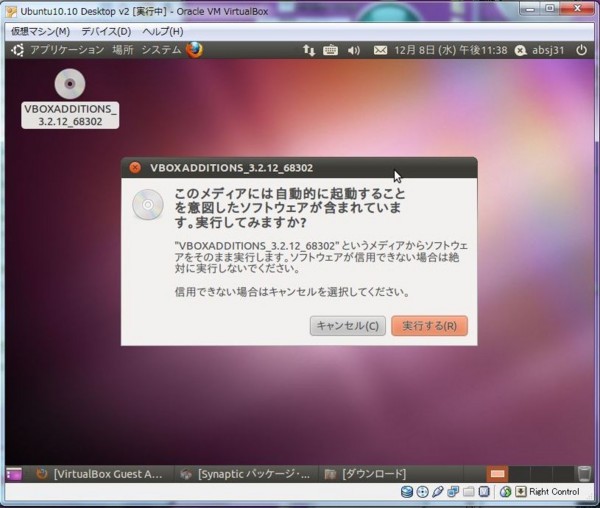Click the 実行する(R) button
Image resolution: width=600 pixels, height=508 pixels.
coord(429,326)
